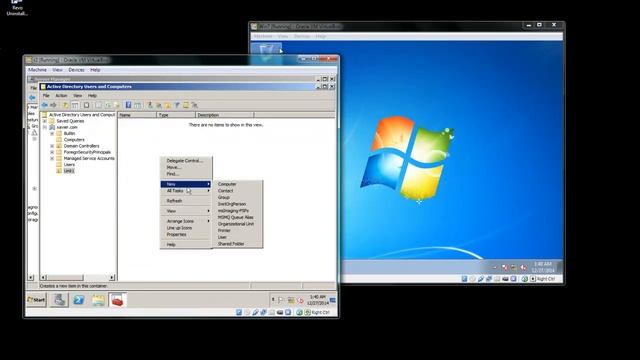Open Server Manager from the guest taskbar

(59, 300)
